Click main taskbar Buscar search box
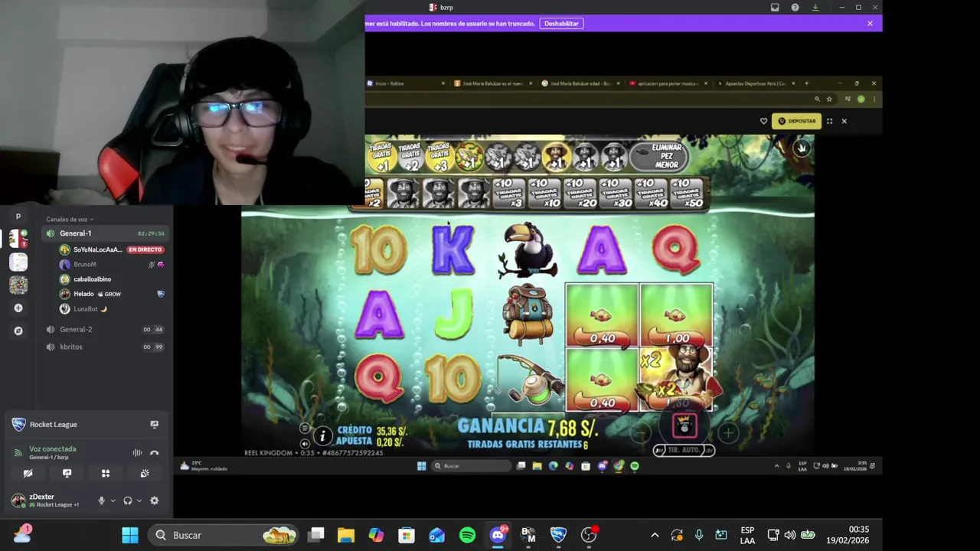 tap(224, 535)
